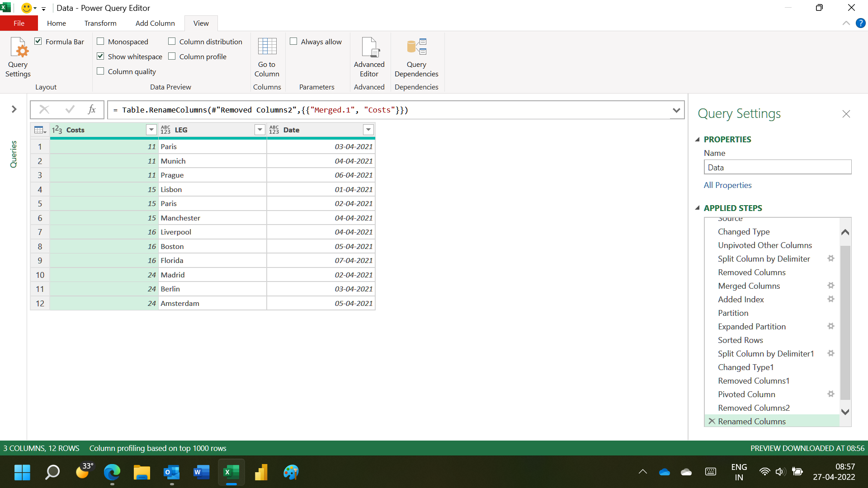Open gear settings for Split Column by Delimiter
Screen dimensions: 868x488
pyautogui.click(x=831, y=258)
